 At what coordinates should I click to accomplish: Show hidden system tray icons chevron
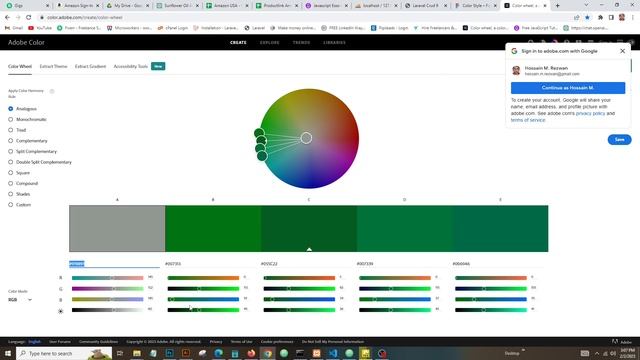click(597, 353)
